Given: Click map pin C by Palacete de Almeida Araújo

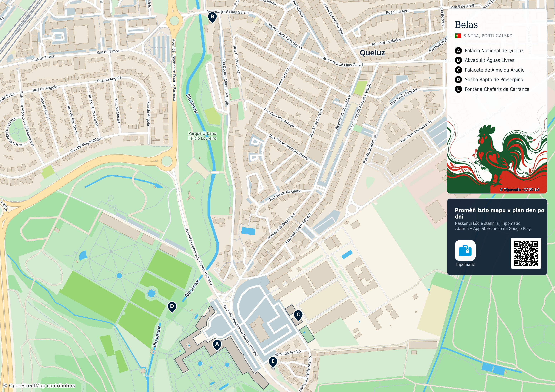Looking at the screenshot, I should click(x=298, y=315).
